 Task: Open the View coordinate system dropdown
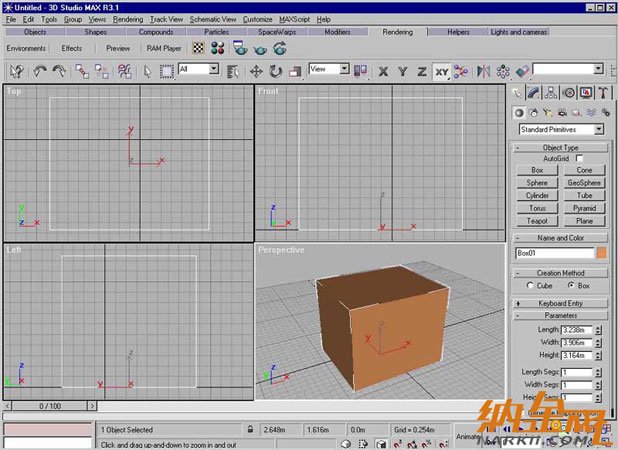pyautogui.click(x=329, y=69)
